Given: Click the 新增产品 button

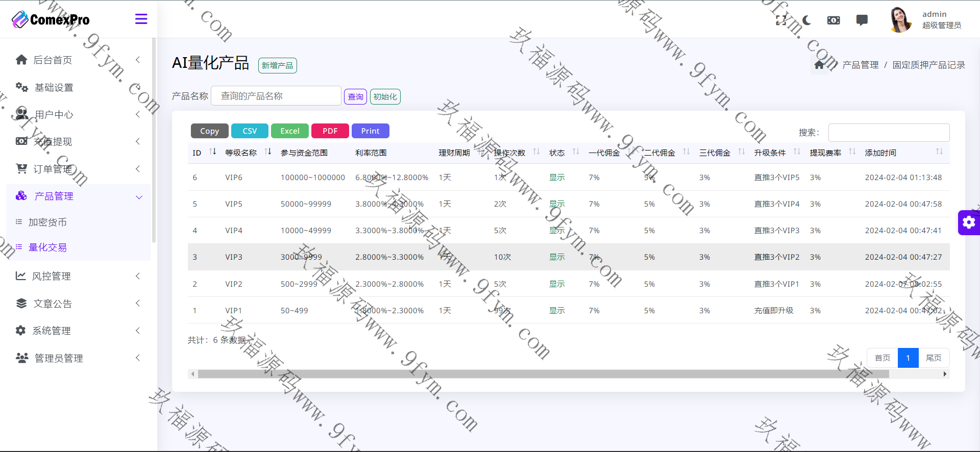Looking at the screenshot, I should click(277, 66).
